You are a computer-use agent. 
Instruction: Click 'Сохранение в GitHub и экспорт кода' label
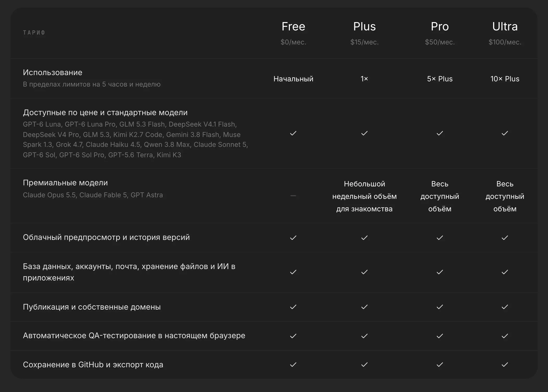click(93, 365)
